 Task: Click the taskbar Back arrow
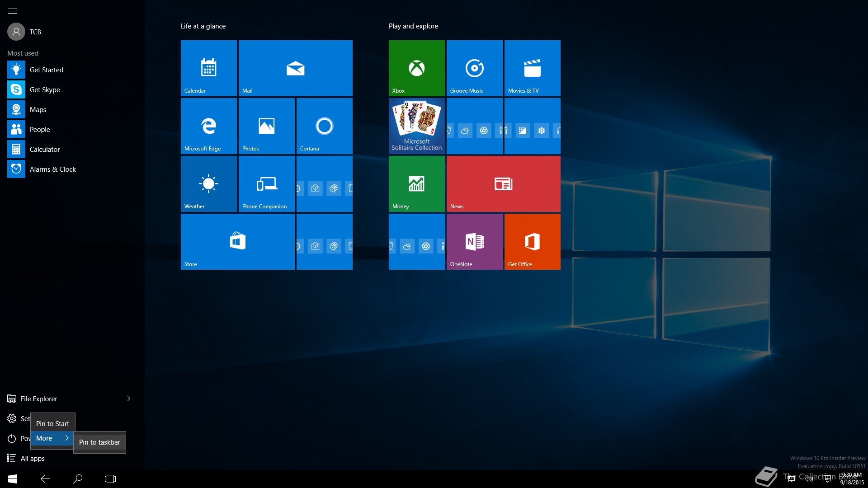pos(45,479)
